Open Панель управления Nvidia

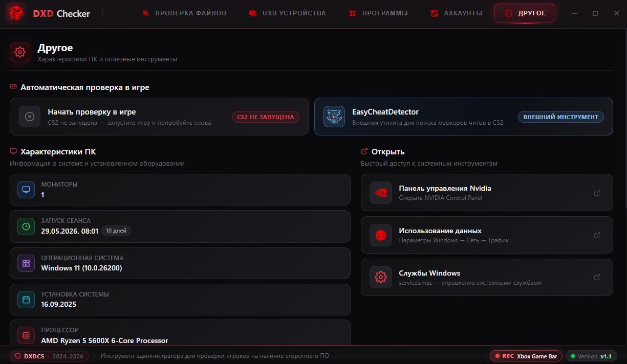[487, 193]
